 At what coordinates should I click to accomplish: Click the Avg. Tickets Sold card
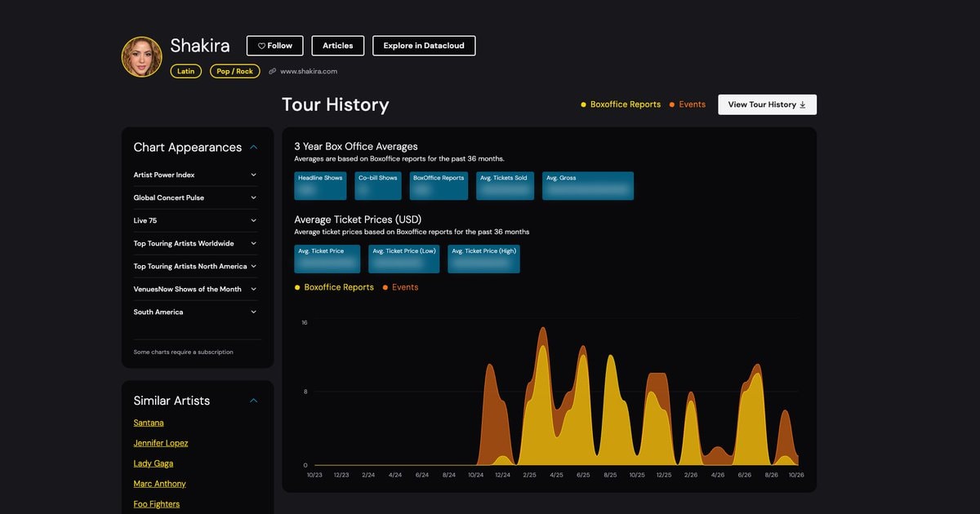[505, 186]
